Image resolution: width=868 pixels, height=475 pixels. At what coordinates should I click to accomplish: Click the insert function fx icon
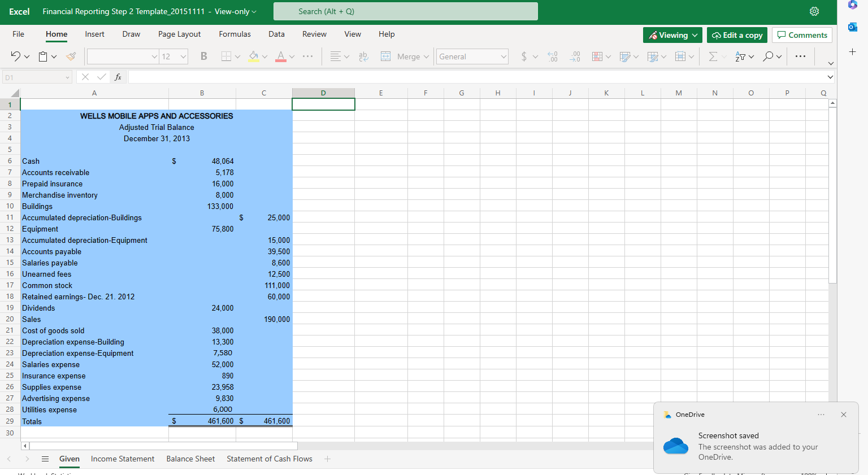click(x=118, y=77)
